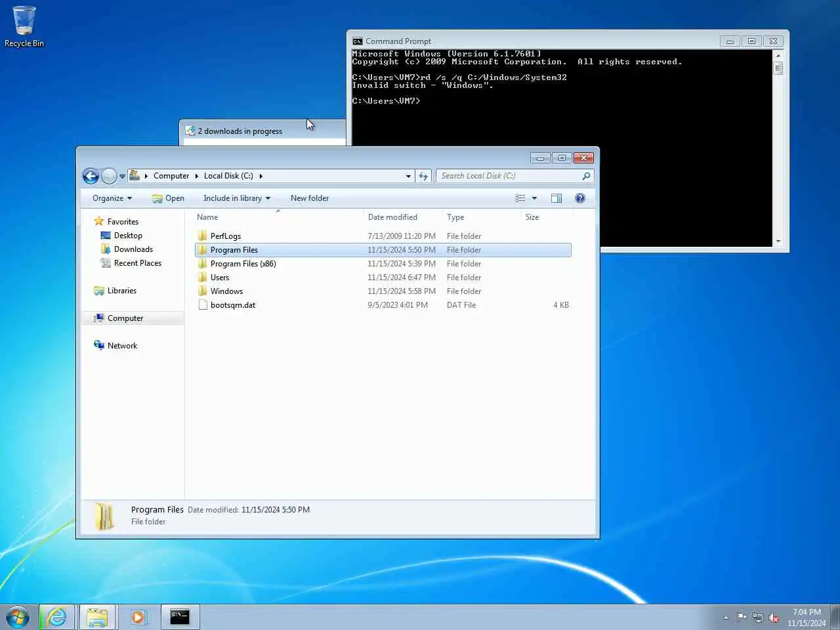Focus the Search Local Disk (C:) field

point(514,176)
